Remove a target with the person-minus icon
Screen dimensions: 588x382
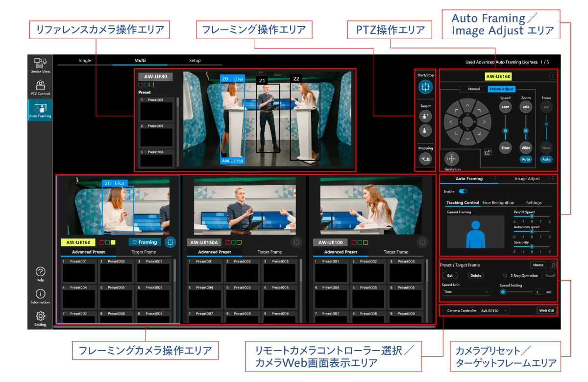pyautogui.click(x=425, y=130)
